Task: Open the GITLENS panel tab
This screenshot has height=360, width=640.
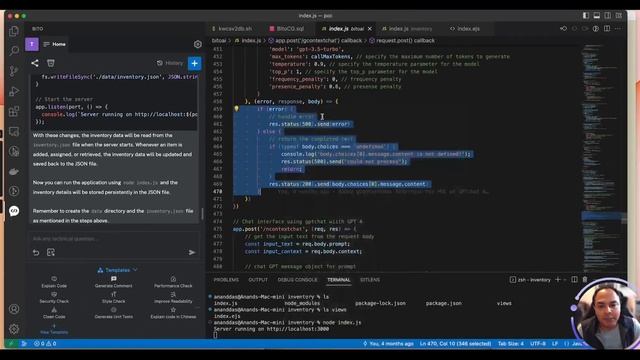Action: [370, 280]
